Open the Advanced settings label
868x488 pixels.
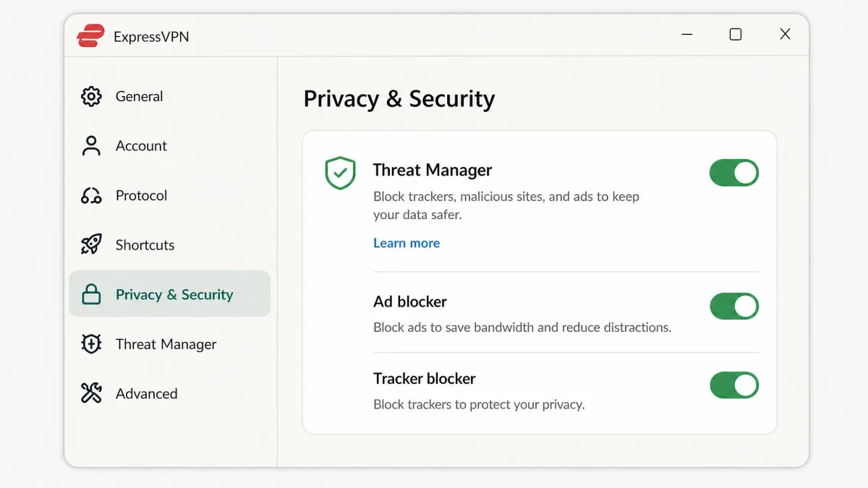146,393
